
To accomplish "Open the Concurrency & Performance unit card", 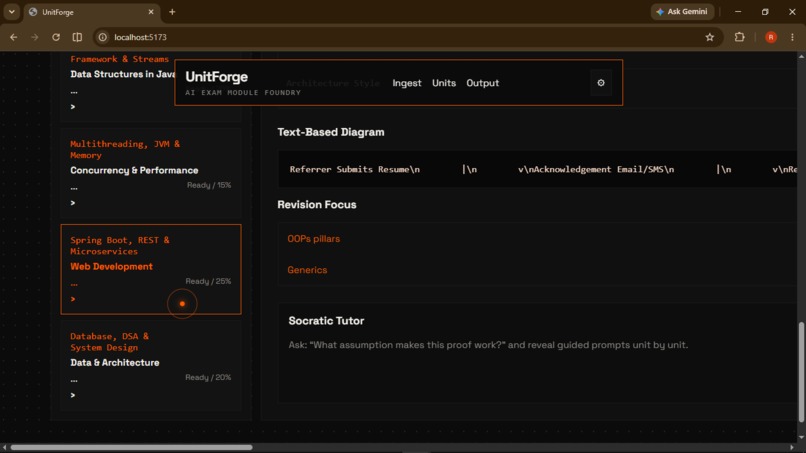I will click(x=151, y=173).
